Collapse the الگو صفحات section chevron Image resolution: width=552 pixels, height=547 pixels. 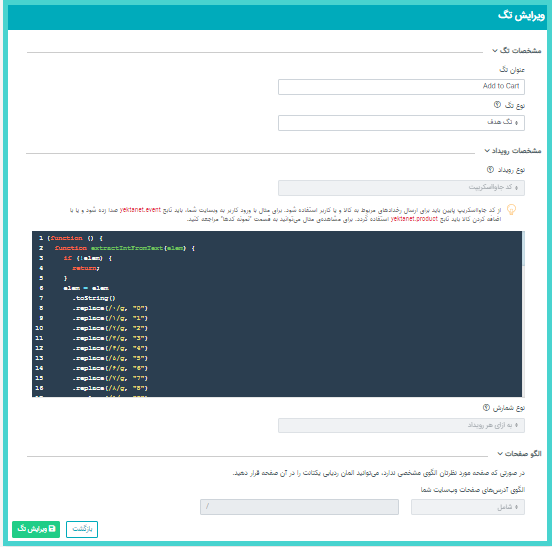pos(500,454)
